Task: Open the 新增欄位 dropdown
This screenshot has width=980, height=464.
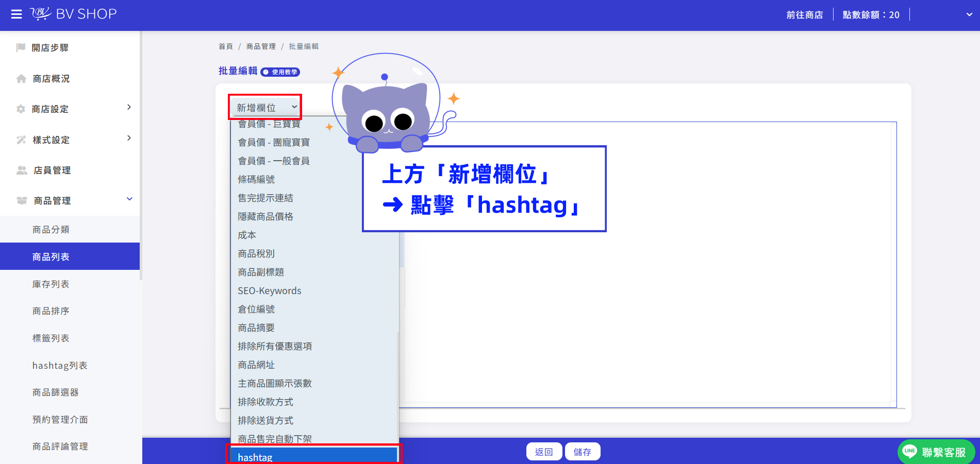Action: tap(265, 107)
